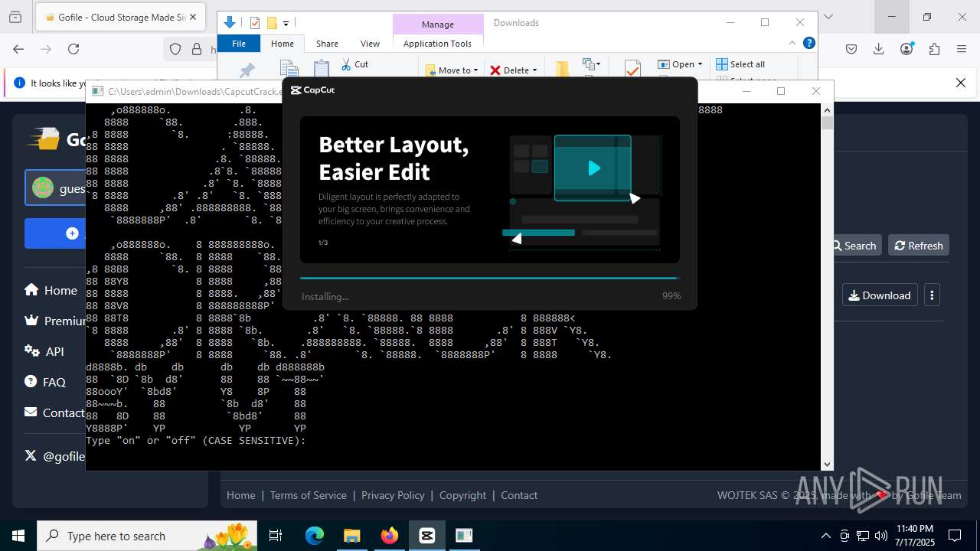Click the Firefox back arrow
The width and height of the screenshot is (980, 551).
(18, 49)
